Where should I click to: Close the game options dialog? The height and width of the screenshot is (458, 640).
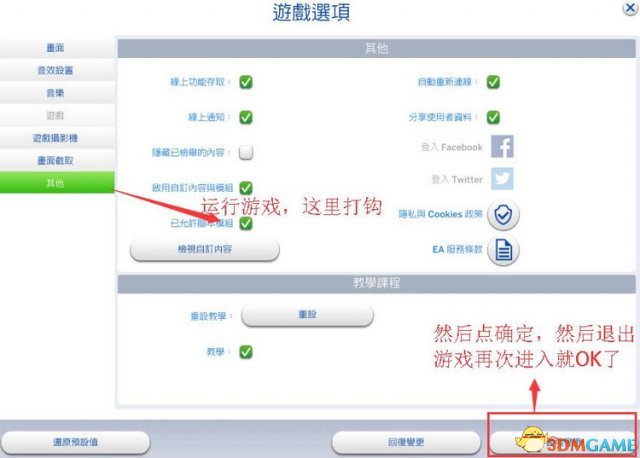coord(630,8)
